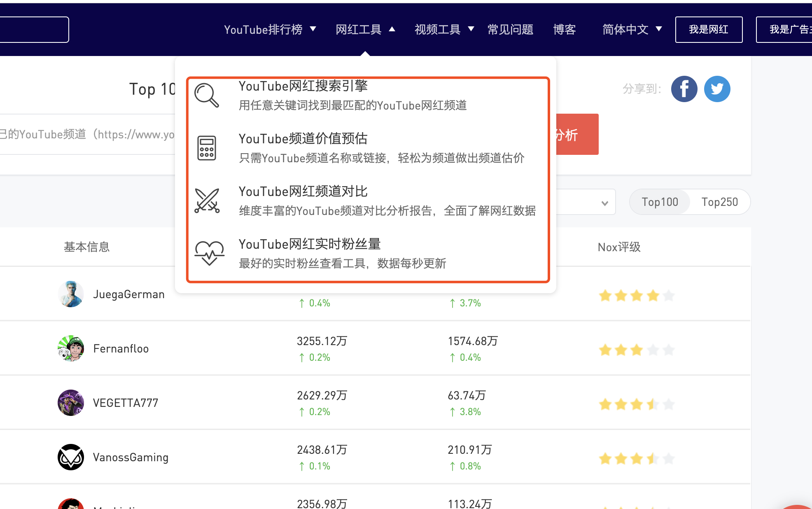Open the filter dropdown beside Top100

(x=586, y=202)
